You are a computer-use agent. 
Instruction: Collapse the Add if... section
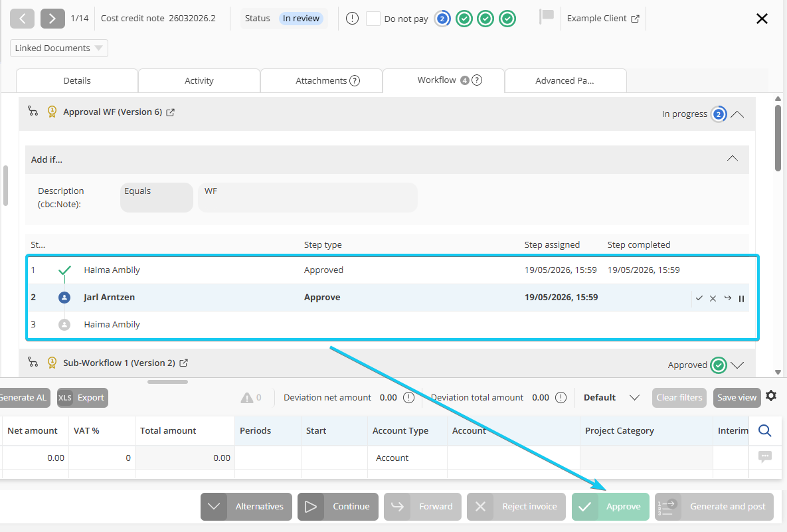coord(733,159)
